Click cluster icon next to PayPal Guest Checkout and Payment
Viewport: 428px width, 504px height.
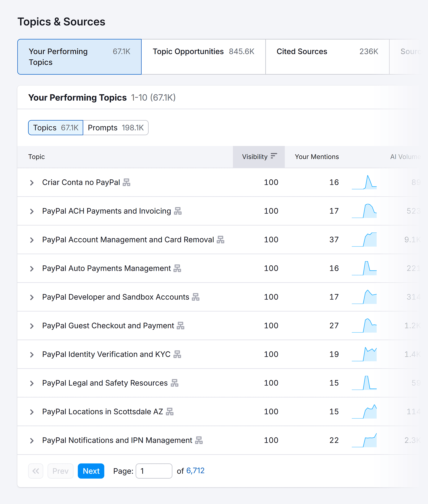tap(180, 326)
